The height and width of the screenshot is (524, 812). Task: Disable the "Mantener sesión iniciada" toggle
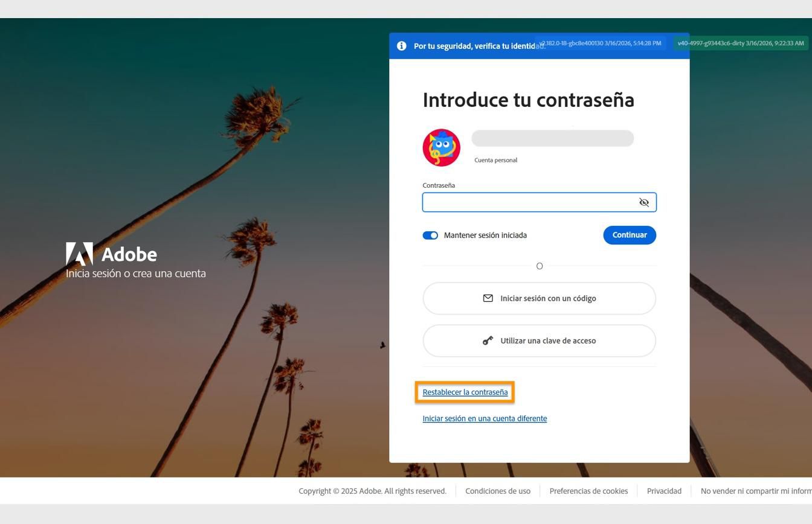[x=430, y=235]
